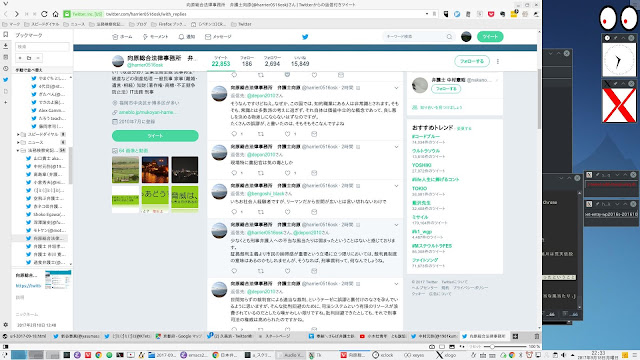Click the Vivaldi V menu icon
The image size is (640, 360).
pyautogui.click(x=5, y=4)
